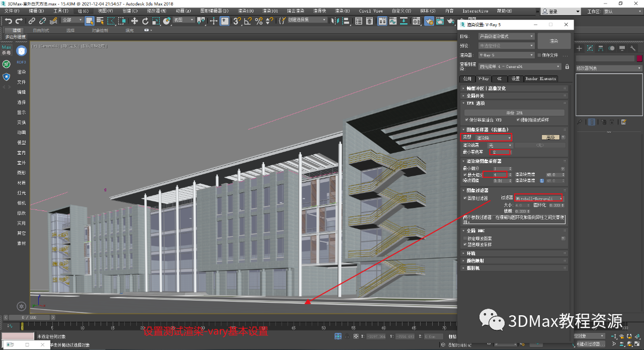Open the 查看到渲染 camera view dropdown
This screenshot has width=644, height=350.
coord(520,66)
